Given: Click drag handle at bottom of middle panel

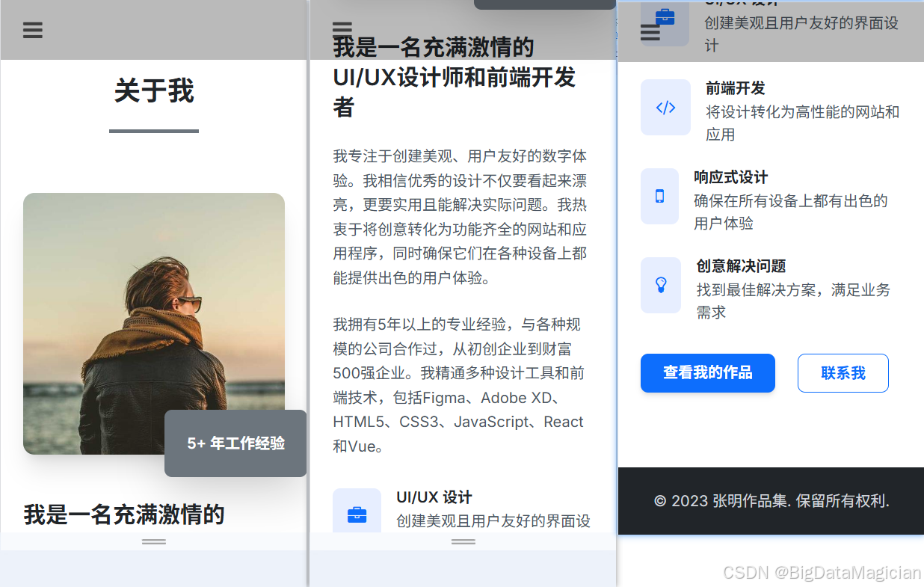Looking at the screenshot, I should point(463,541).
